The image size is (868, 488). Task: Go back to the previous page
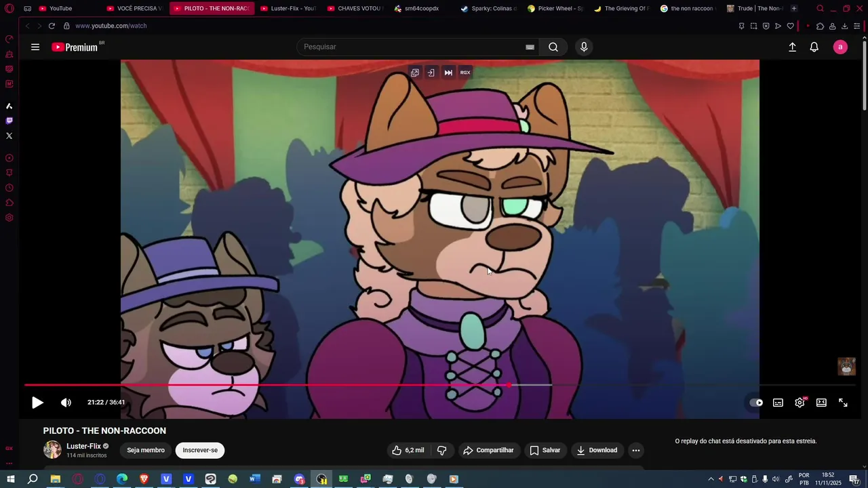pos(27,26)
